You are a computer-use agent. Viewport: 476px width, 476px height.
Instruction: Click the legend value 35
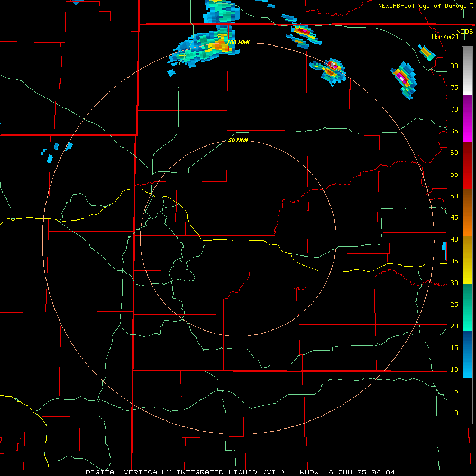[x=454, y=261]
